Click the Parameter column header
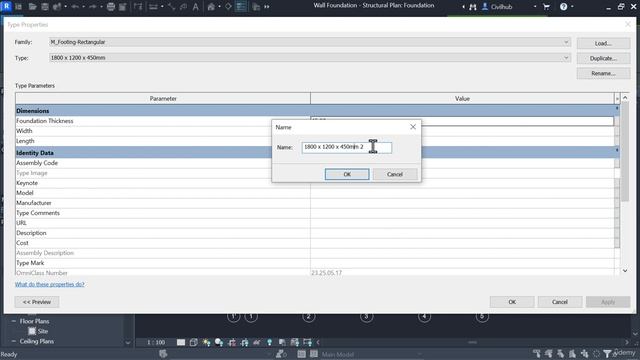The image size is (640, 360). (163, 98)
